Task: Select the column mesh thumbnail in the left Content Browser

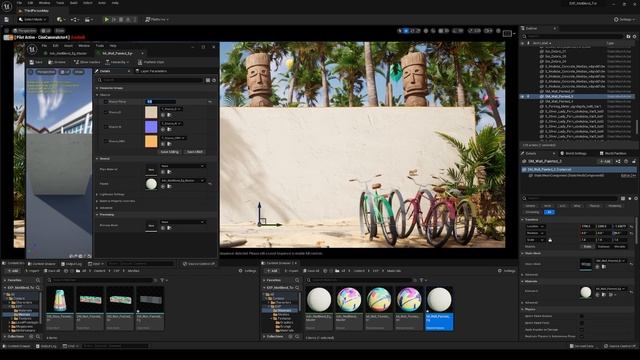Action: [60, 300]
